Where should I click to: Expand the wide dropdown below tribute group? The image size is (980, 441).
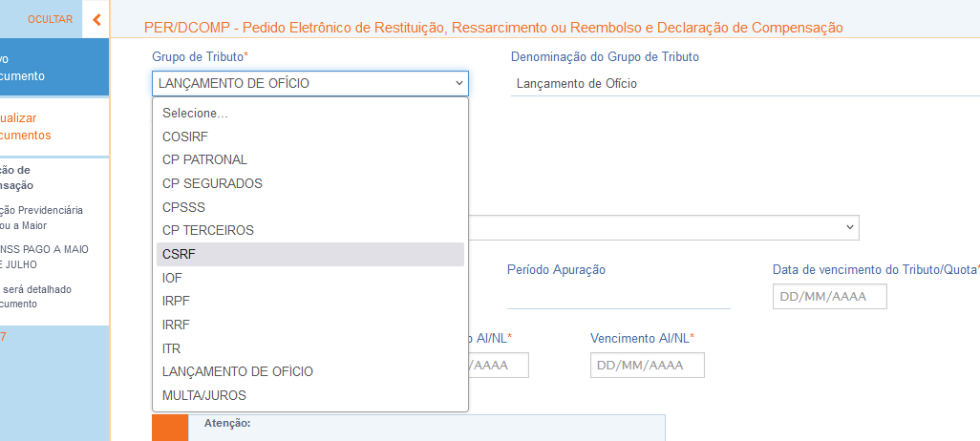(664, 227)
